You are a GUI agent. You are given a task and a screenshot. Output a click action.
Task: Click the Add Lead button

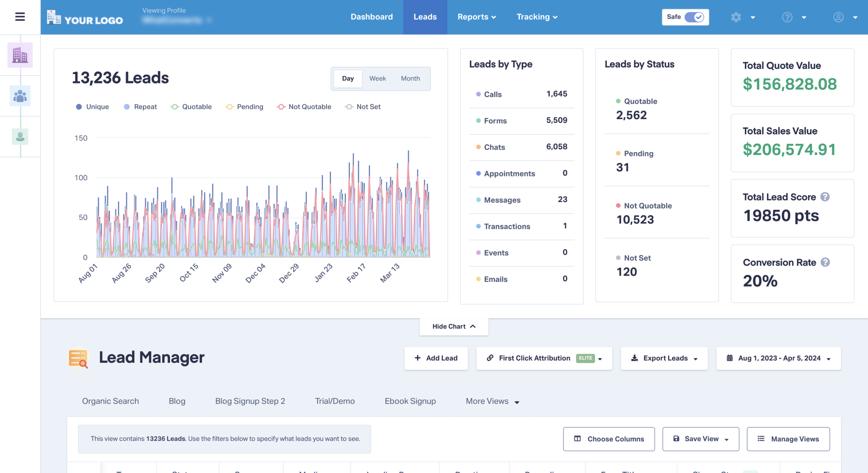point(436,358)
